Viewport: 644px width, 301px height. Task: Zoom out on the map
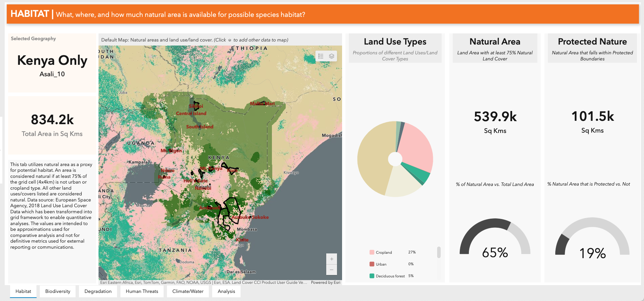tap(332, 270)
